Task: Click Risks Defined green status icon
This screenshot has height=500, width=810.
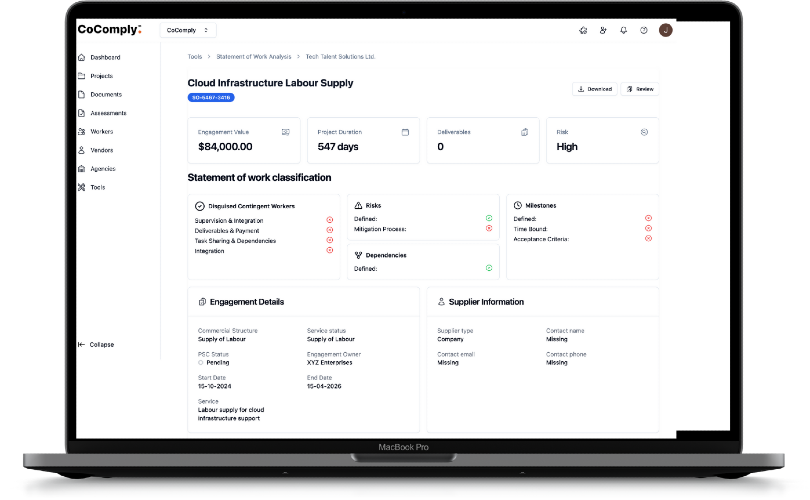Action: coord(489,218)
